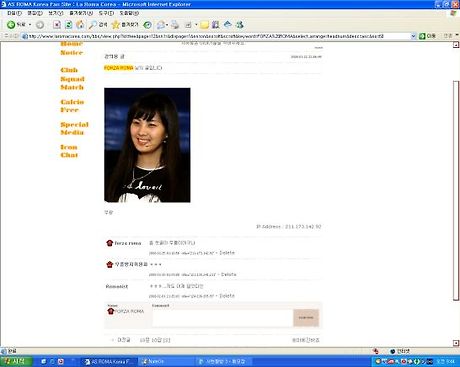Open the first menu in the menu bar
Viewport: 460px width, 367px height.
tap(14, 13)
